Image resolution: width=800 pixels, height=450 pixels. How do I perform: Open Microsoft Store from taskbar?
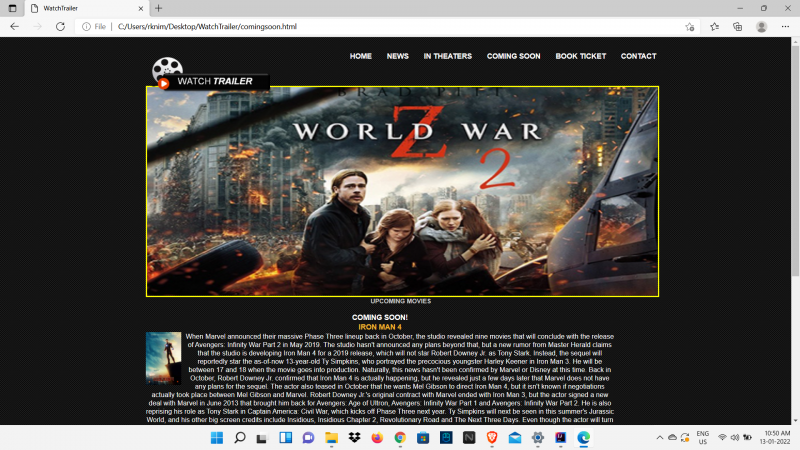(423, 438)
